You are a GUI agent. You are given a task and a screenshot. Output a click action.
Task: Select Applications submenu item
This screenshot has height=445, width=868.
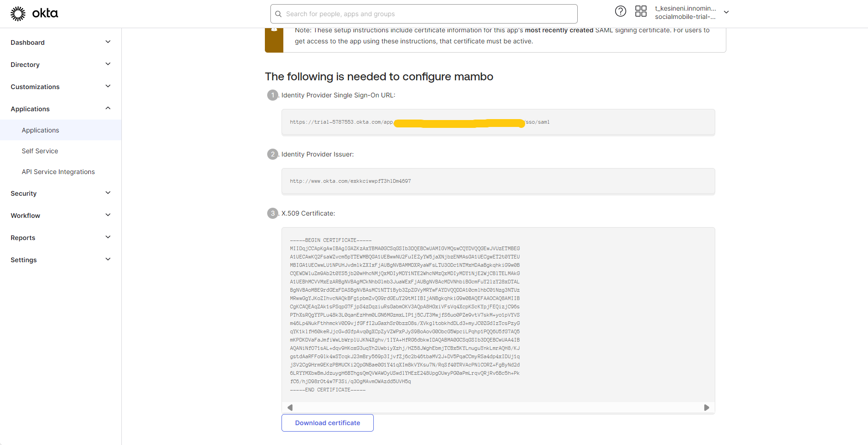tap(40, 130)
